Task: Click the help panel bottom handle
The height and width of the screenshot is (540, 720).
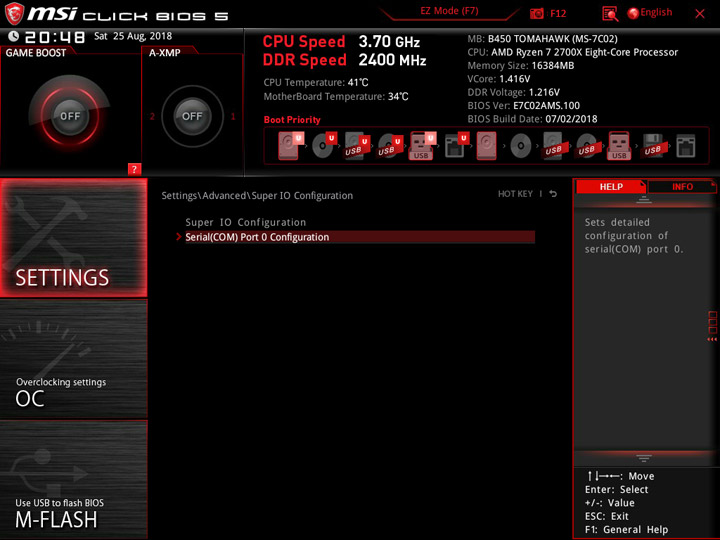Action: 644,458
